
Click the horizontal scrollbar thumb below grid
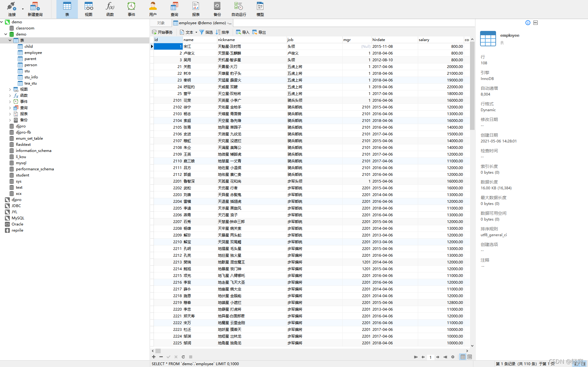(x=158, y=351)
